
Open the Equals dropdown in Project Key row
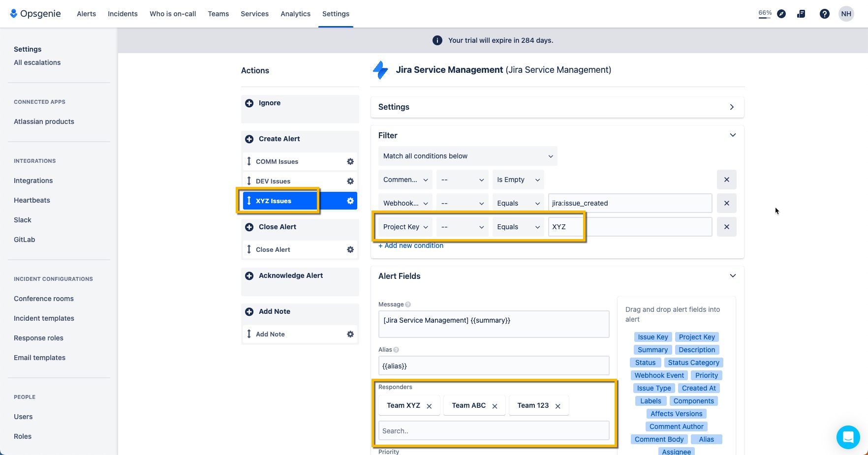(x=518, y=227)
